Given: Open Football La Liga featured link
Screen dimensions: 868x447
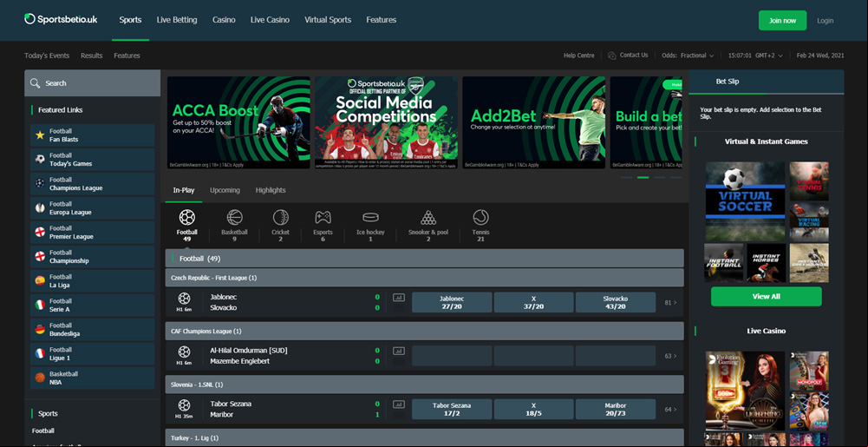Looking at the screenshot, I should click(93, 281).
